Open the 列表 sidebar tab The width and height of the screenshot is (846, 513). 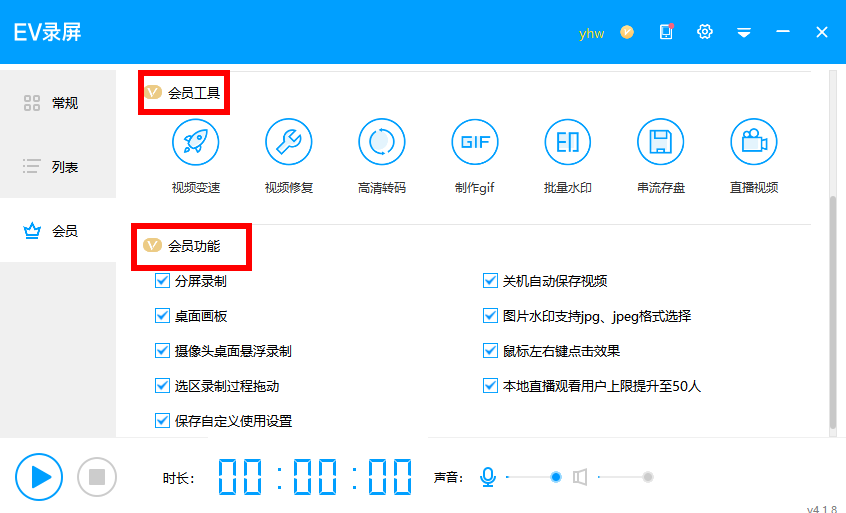pyautogui.click(x=58, y=167)
